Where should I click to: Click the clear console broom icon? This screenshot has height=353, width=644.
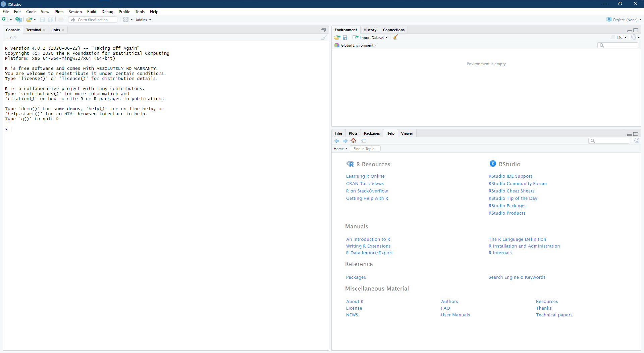tap(323, 38)
